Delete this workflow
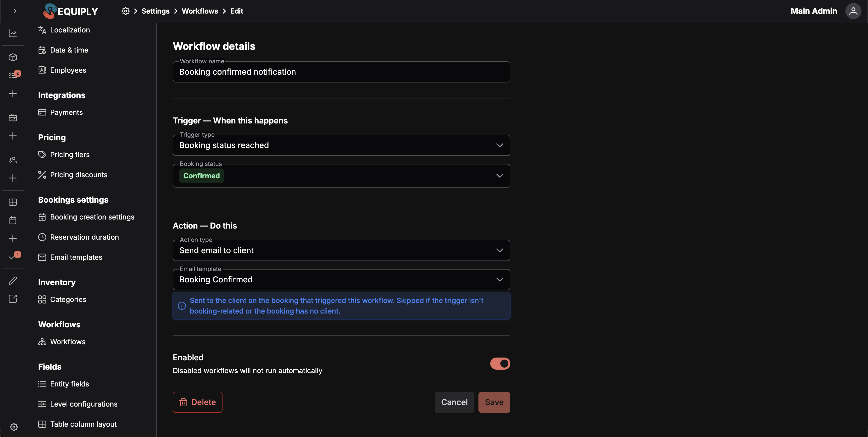868x437 pixels. pyautogui.click(x=197, y=402)
